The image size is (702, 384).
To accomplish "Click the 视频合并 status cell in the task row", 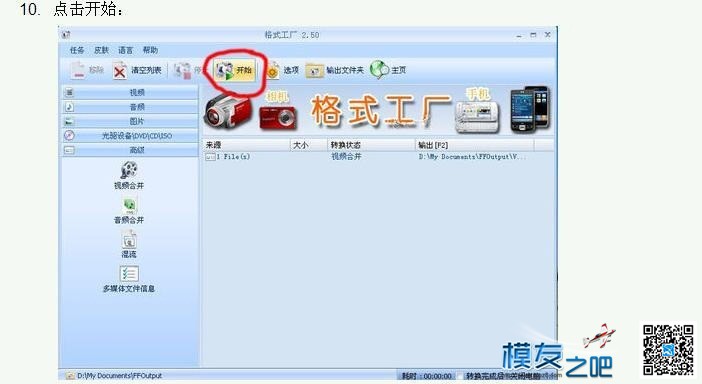I will [x=346, y=157].
